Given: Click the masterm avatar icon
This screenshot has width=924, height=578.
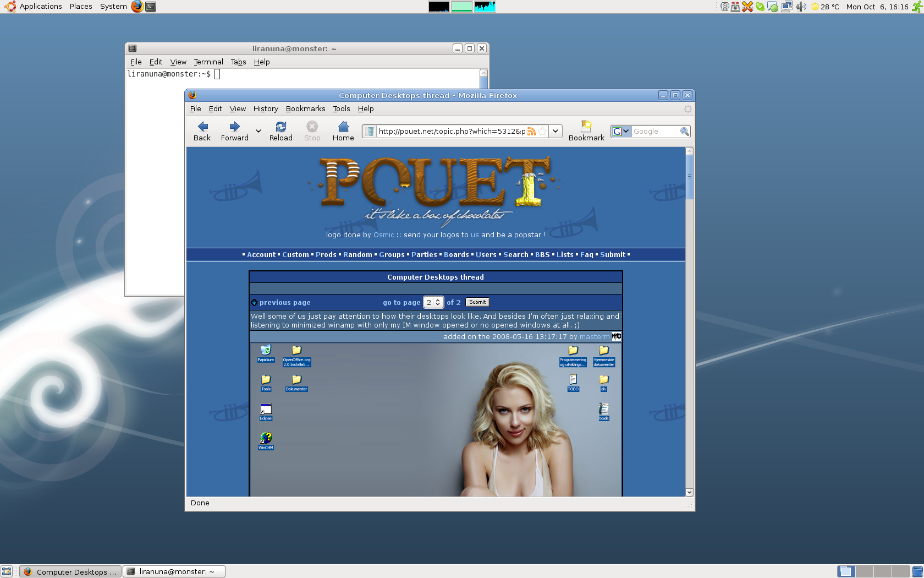Looking at the screenshot, I should point(617,336).
